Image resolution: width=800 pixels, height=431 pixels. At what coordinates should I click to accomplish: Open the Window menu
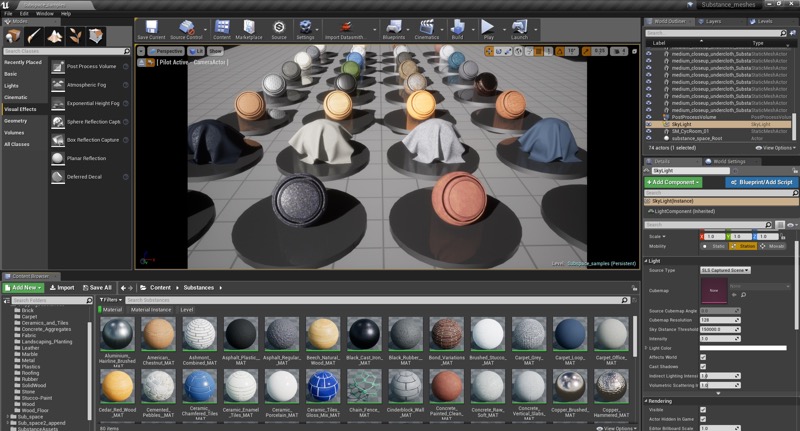44,14
